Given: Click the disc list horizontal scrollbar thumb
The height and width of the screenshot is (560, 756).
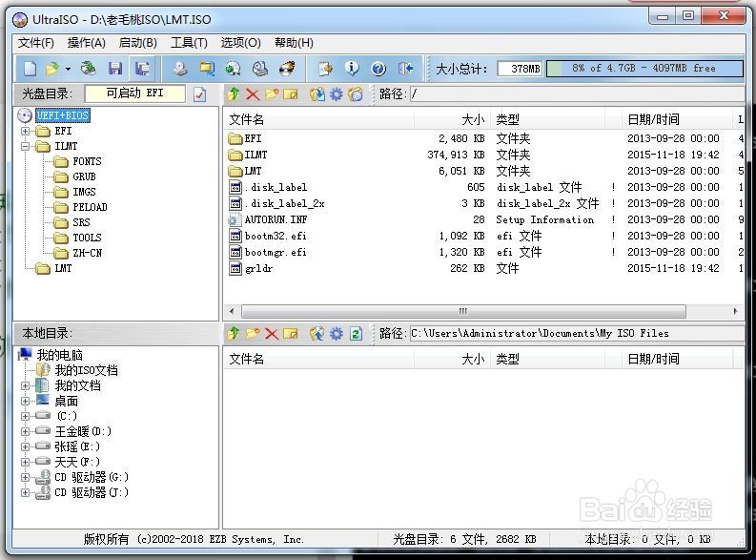Looking at the screenshot, I should tap(463, 311).
